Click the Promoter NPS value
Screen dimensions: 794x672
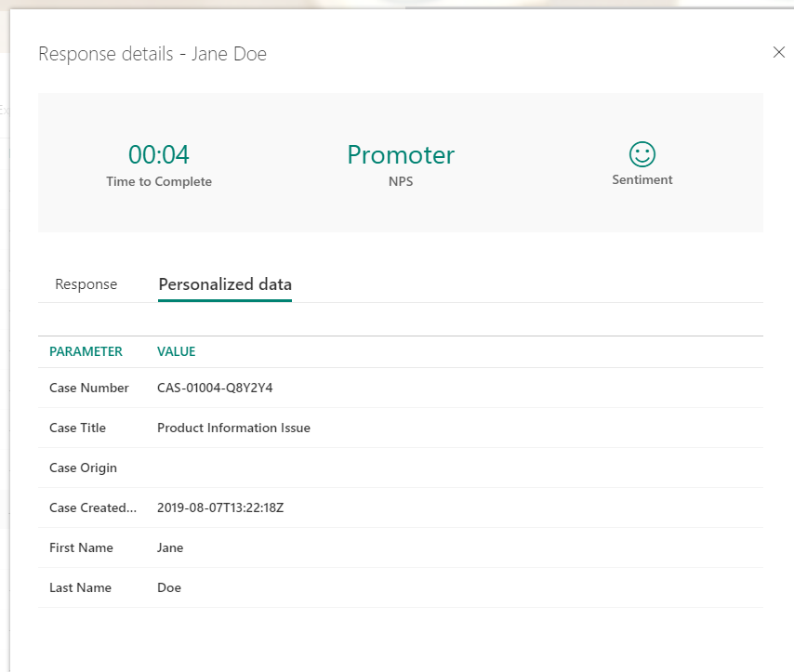pyautogui.click(x=401, y=154)
